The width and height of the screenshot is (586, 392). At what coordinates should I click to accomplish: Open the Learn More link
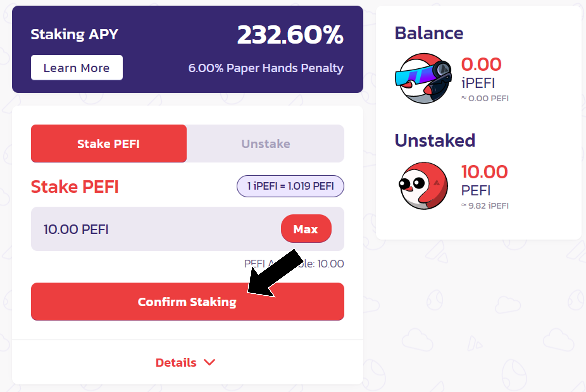(x=77, y=68)
